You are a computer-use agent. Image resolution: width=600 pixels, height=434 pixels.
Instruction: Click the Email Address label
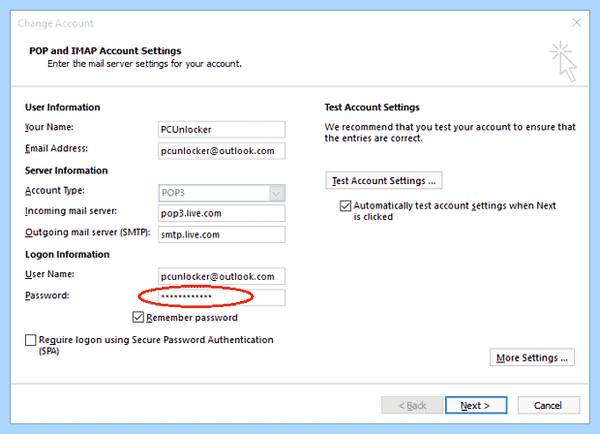click(x=56, y=148)
